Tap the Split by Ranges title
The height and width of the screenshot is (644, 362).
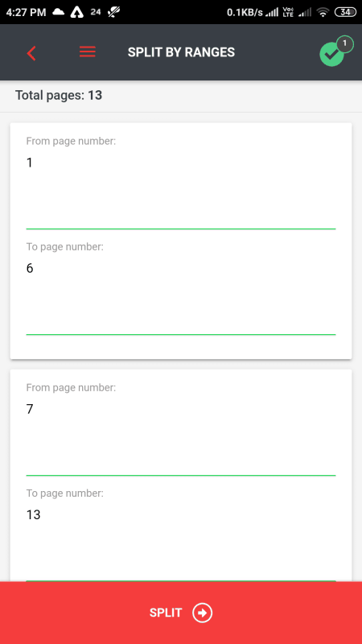[x=181, y=52]
